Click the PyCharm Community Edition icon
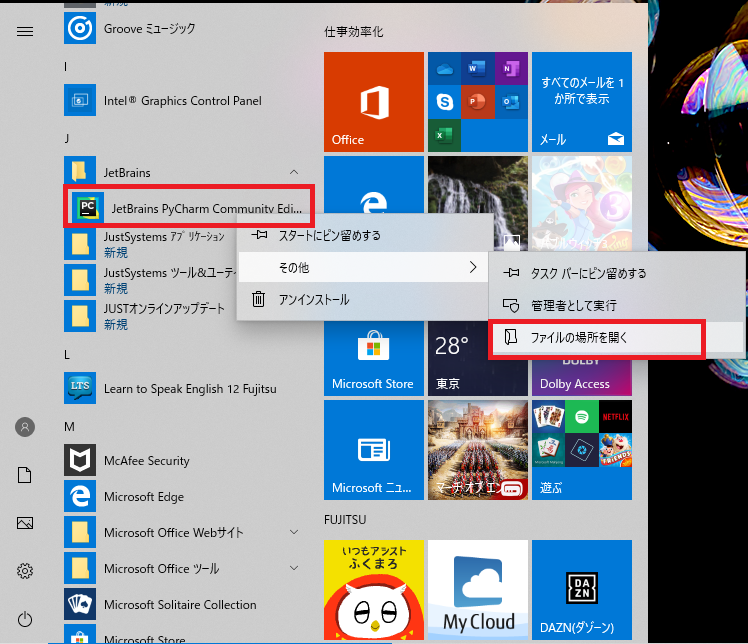748x644 pixels. click(x=88, y=208)
